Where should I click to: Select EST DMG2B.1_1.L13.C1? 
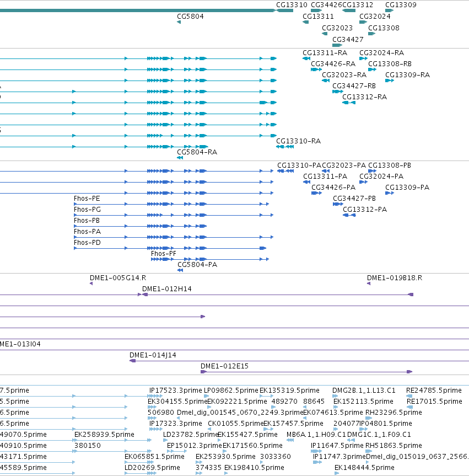(x=364, y=391)
